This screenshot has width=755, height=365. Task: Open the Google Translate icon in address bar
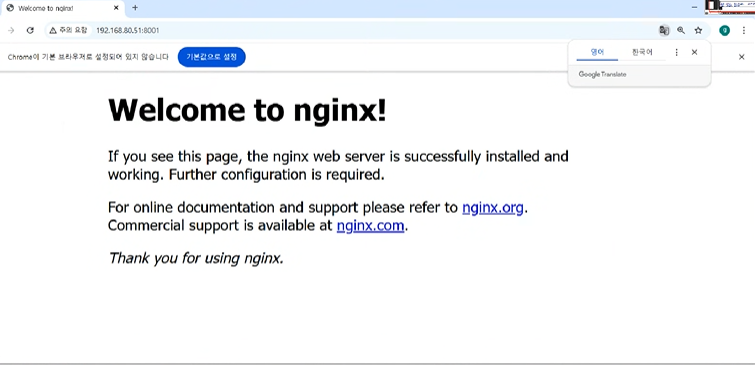664,30
